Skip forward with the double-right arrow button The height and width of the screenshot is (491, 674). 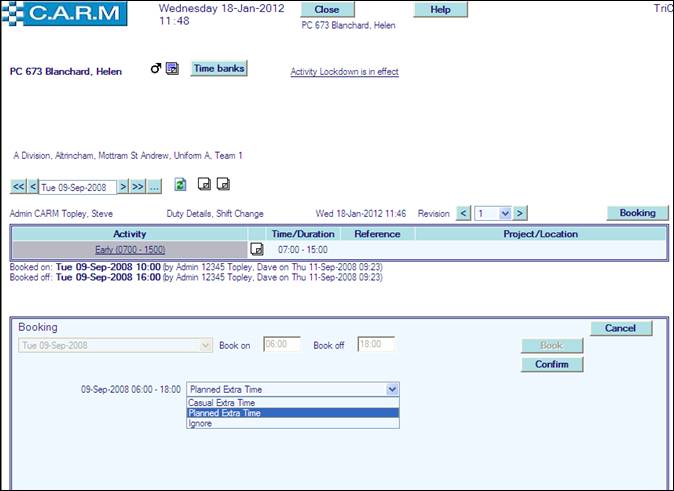138,186
